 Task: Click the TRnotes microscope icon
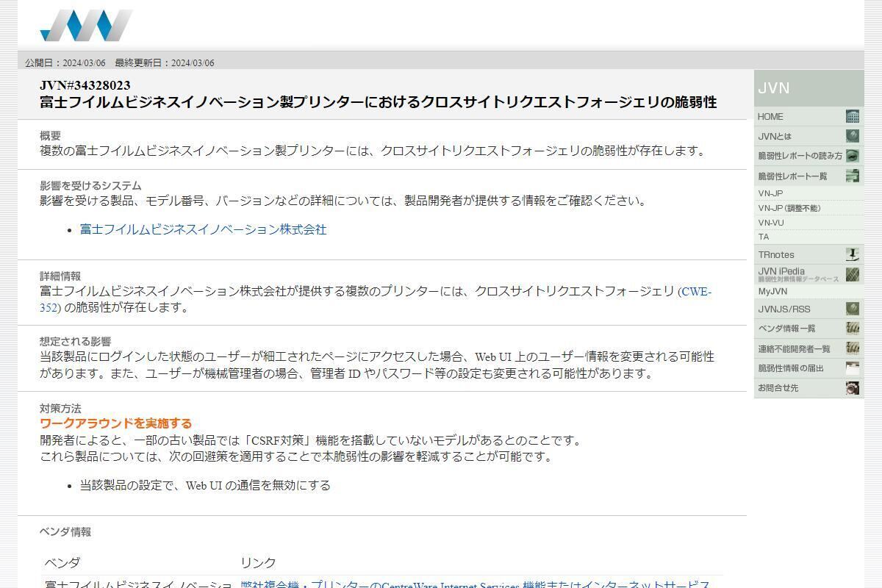[853, 254]
